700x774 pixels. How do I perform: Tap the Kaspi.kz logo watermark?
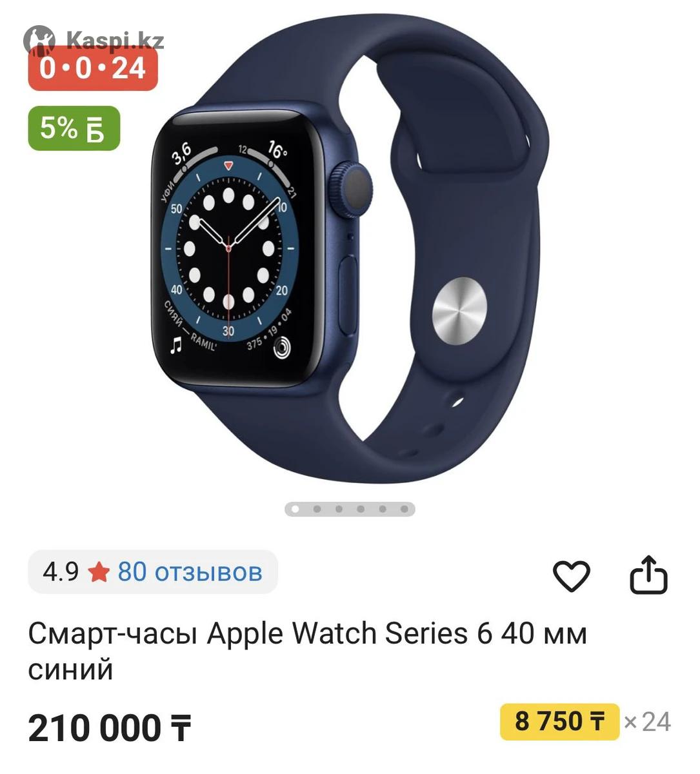(94, 40)
